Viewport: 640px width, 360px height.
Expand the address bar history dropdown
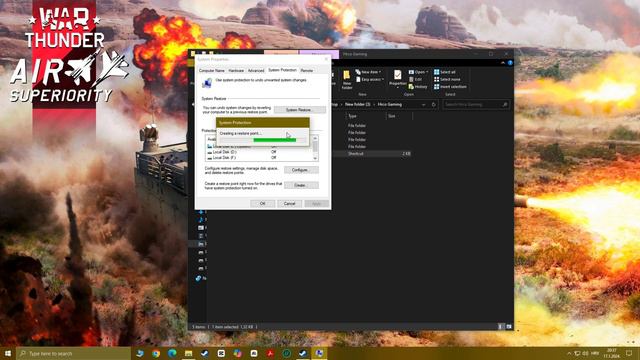click(x=424, y=104)
